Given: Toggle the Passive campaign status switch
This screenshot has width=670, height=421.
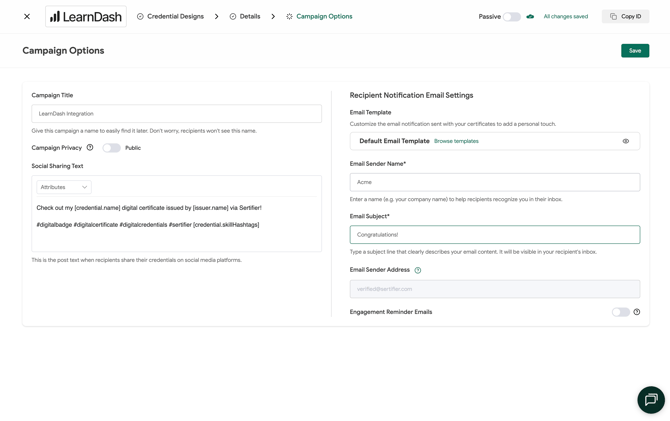Looking at the screenshot, I should click(x=511, y=17).
